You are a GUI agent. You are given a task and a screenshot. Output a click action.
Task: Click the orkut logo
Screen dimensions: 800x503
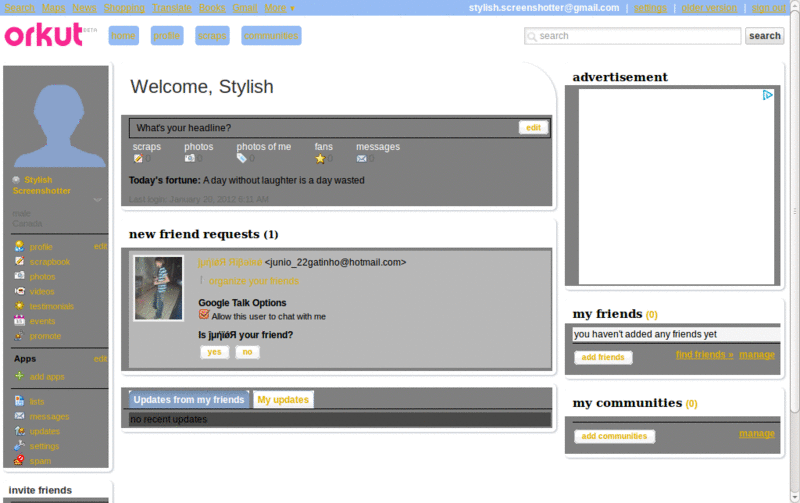(44, 35)
